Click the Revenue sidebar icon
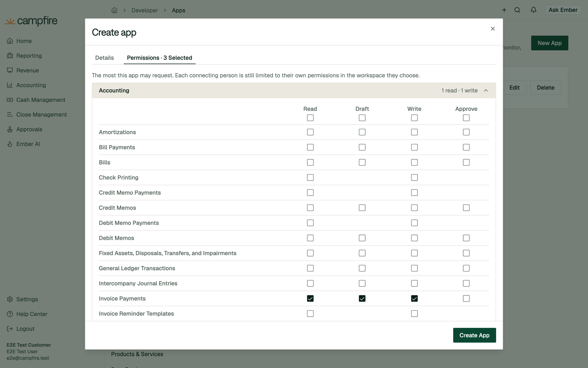 (x=10, y=70)
